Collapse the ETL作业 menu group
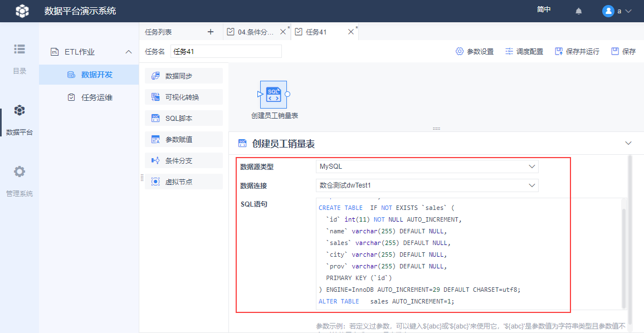Viewport: 644px width, 333px height. [129, 52]
